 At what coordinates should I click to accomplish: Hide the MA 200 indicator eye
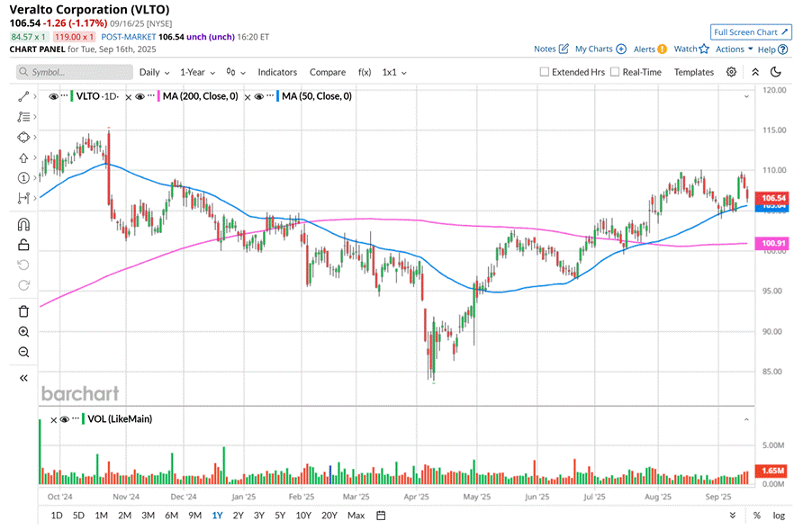click(x=140, y=97)
